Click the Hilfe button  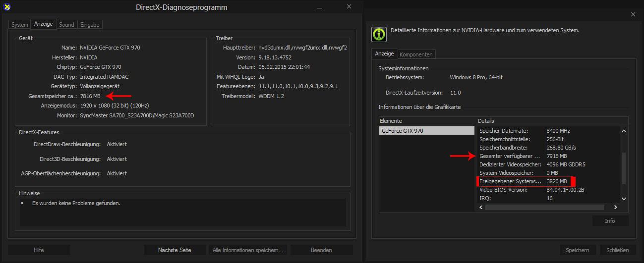[39, 250]
